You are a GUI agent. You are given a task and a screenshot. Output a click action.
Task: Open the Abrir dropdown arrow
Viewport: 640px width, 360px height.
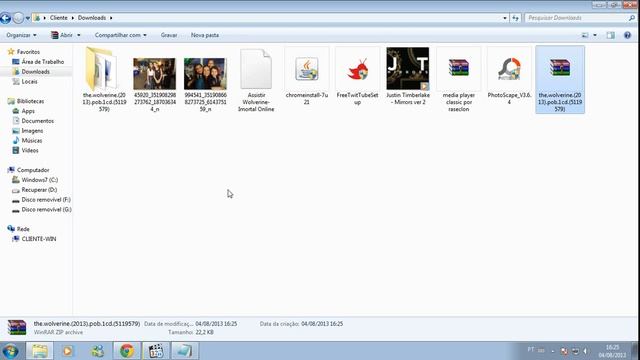coord(79,35)
